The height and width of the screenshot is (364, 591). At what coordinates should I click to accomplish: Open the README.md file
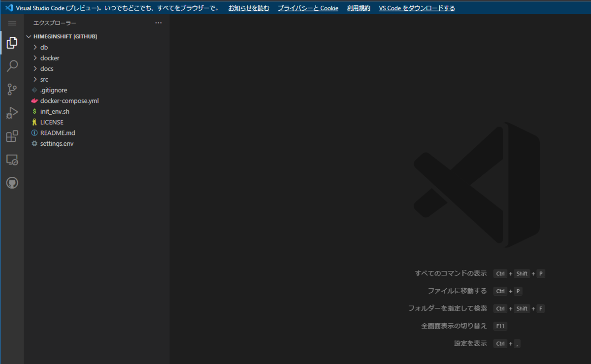click(x=58, y=133)
